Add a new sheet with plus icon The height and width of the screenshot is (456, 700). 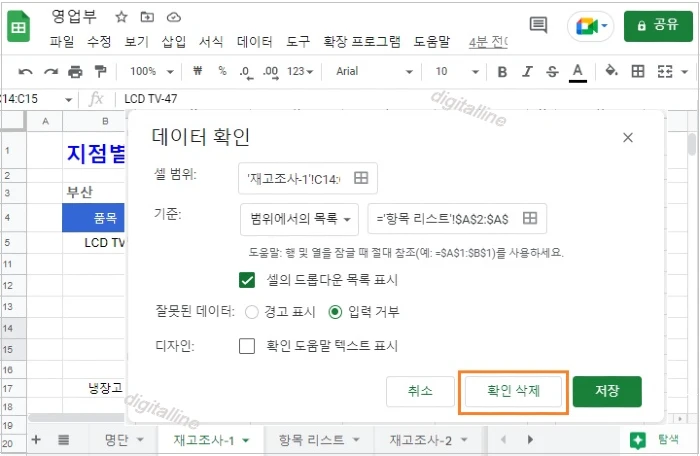point(36,439)
